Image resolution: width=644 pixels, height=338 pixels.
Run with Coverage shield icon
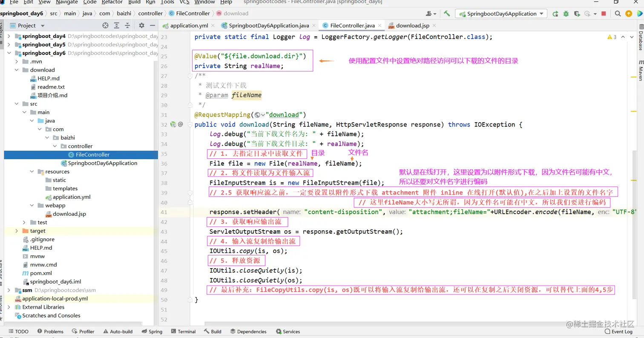coord(577,14)
